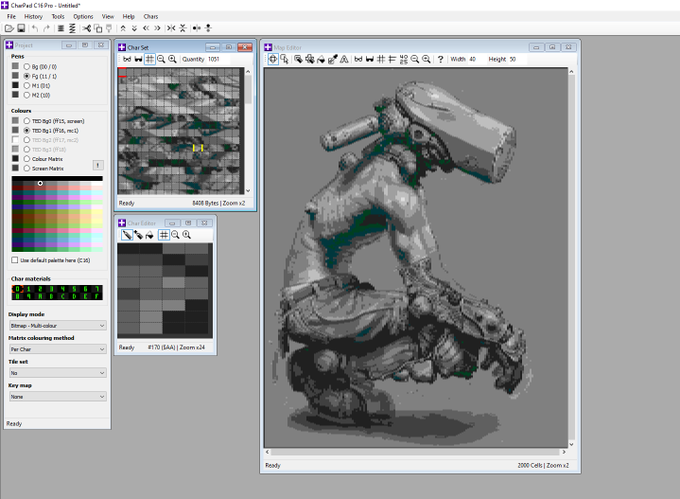Select the Bg (00 / 0) pen
680x499 pixels.
coord(27,67)
